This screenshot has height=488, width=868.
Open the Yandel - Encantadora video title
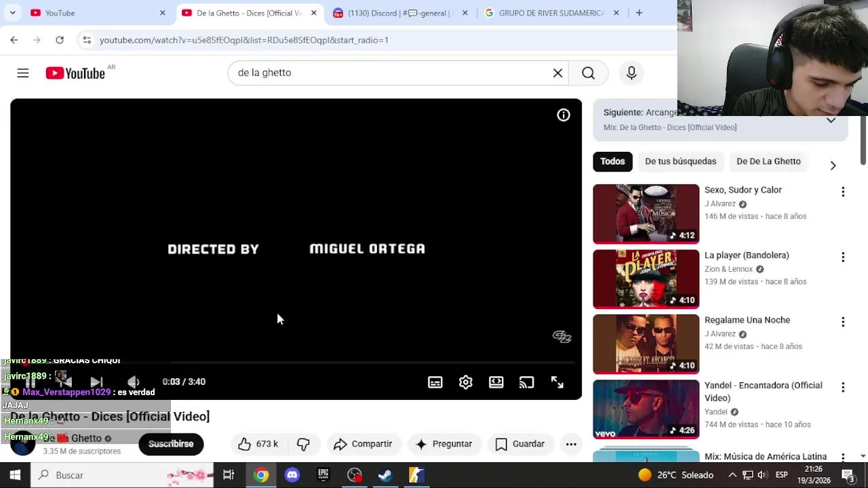764,392
